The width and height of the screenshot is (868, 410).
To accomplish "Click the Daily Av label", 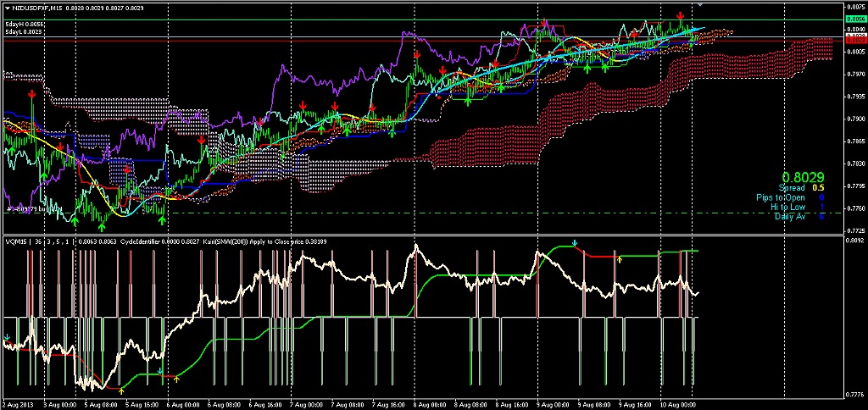I will click(789, 216).
